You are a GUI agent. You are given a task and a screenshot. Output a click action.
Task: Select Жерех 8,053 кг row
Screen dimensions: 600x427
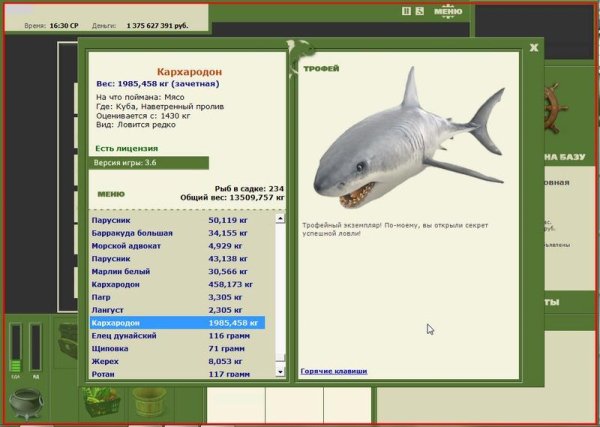(x=177, y=362)
